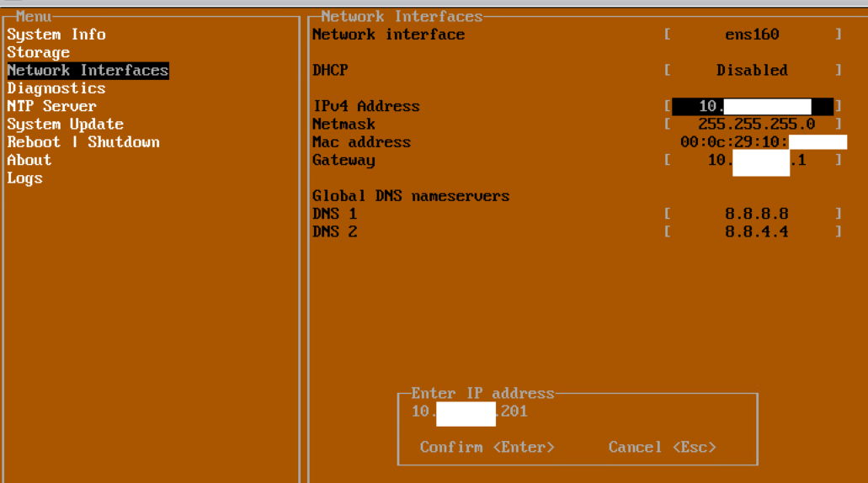
Task: Select Storage in the menu
Action: (39, 52)
